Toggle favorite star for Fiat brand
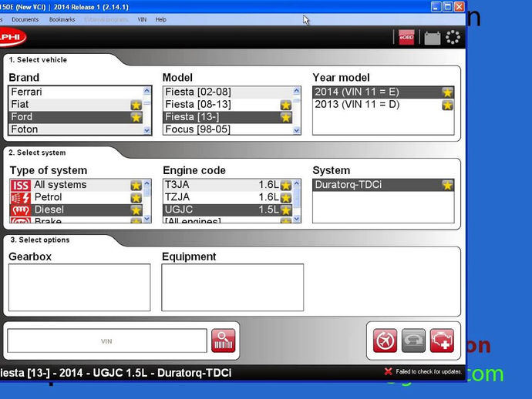This screenshot has width=532, height=399. [136, 105]
